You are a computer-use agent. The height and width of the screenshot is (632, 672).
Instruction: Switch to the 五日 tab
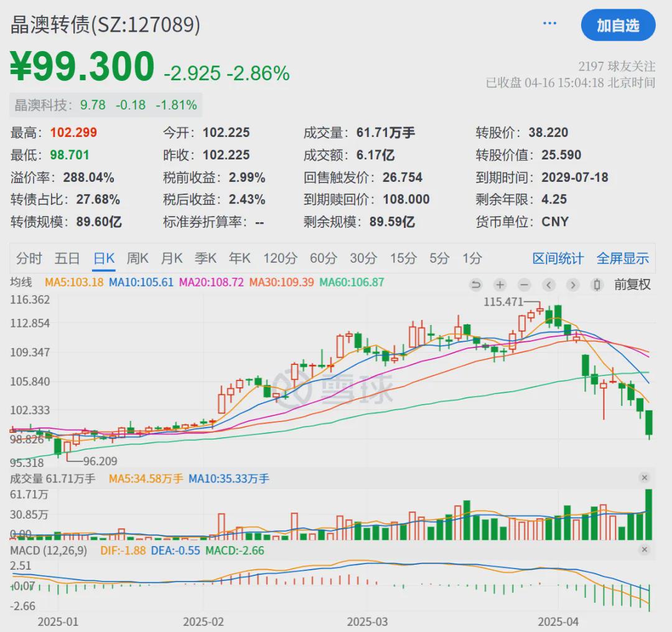click(67, 258)
